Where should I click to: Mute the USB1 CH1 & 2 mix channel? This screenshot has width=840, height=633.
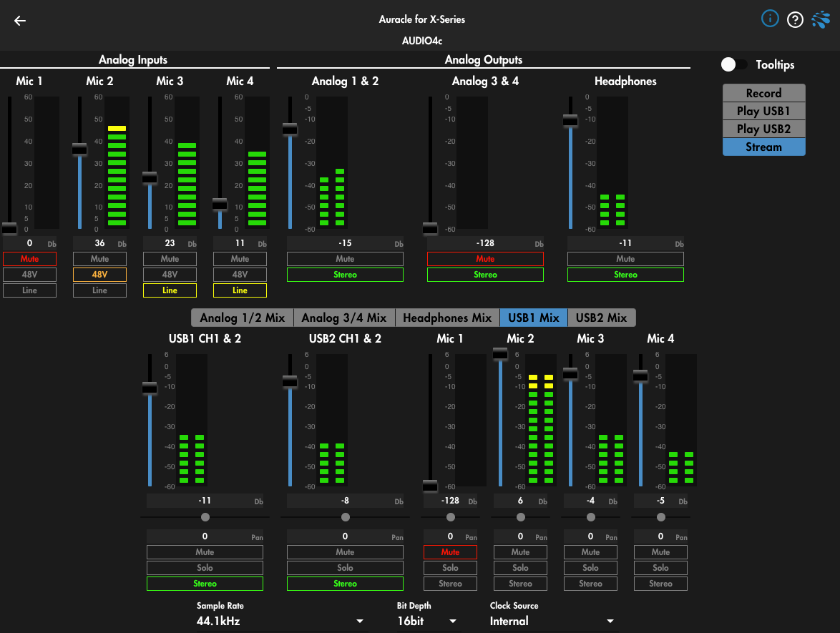(x=205, y=552)
